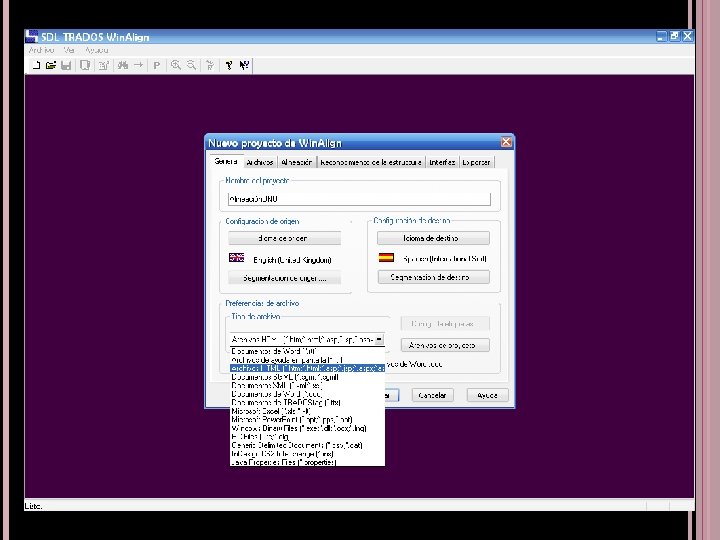Switch to the Archivos tab
Viewport: 720px width, 540px height.
pyautogui.click(x=259, y=162)
